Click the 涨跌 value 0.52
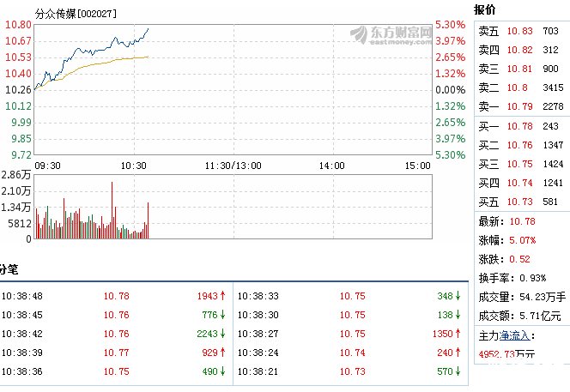 (519, 259)
